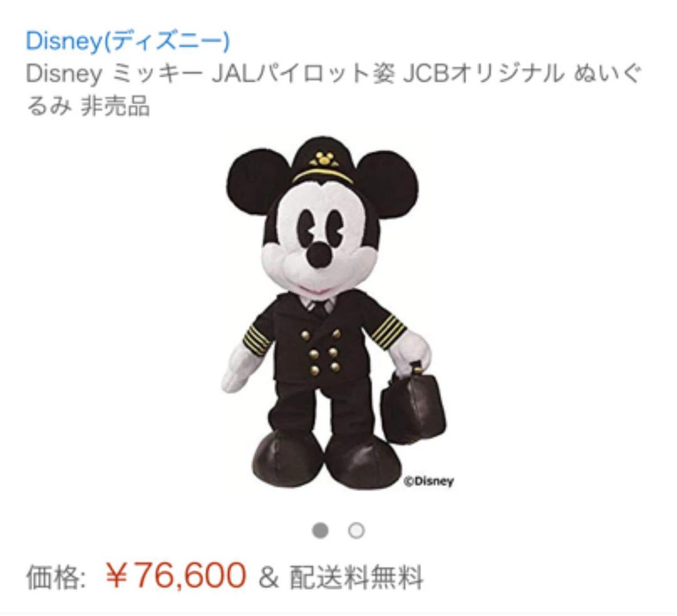Click the 配送料無料 free shipping text

356,577
